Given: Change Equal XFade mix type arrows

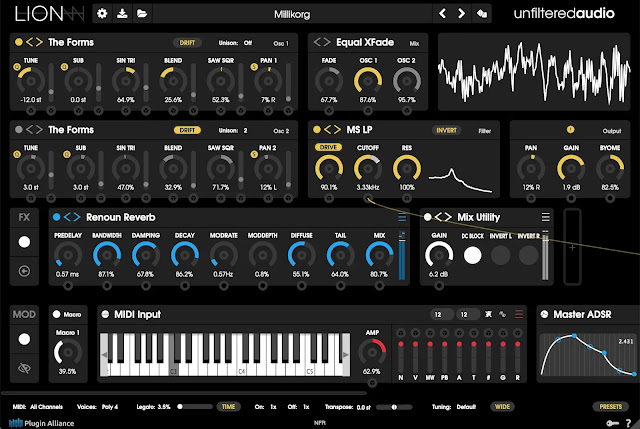Looking at the screenshot, I should coord(322,42).
